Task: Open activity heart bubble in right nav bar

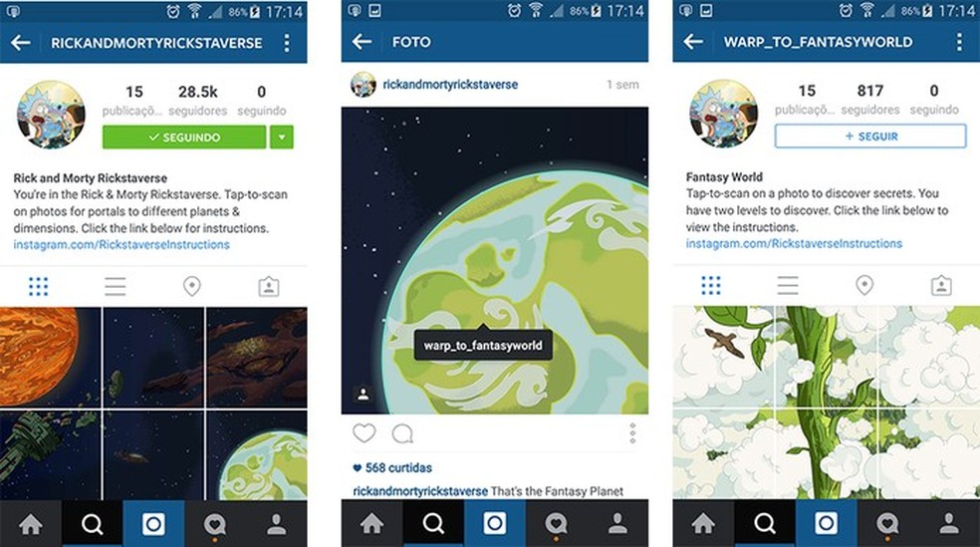Action: (x=886, y=523)
